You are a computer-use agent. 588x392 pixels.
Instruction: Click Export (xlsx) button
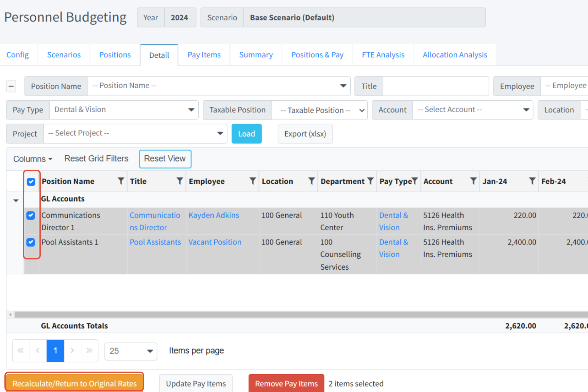[305, 134]
